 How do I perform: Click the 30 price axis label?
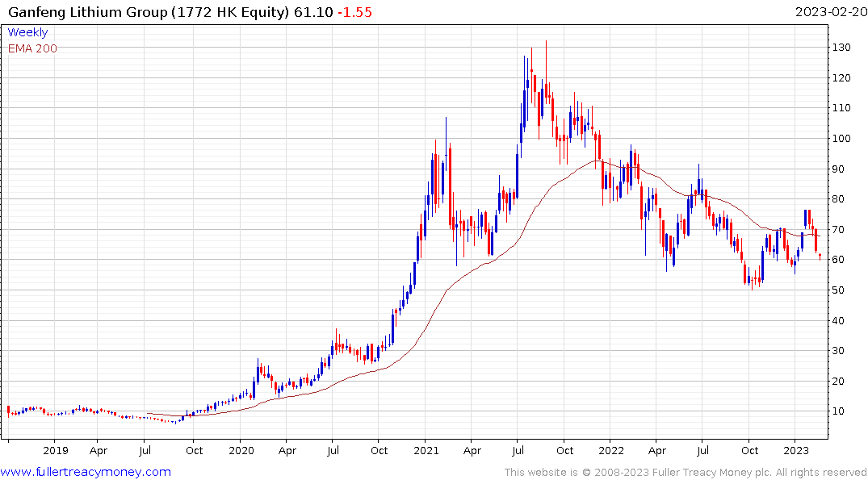click(x=839, y=351)
